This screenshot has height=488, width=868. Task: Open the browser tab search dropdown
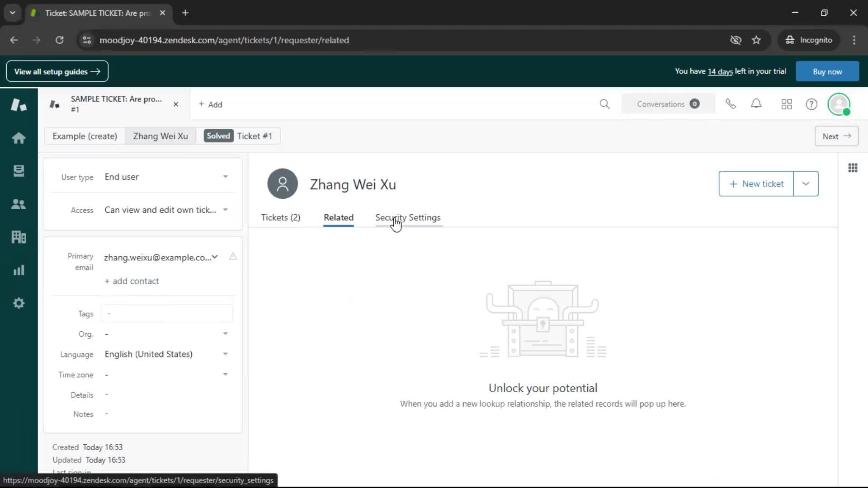point(12,13)
